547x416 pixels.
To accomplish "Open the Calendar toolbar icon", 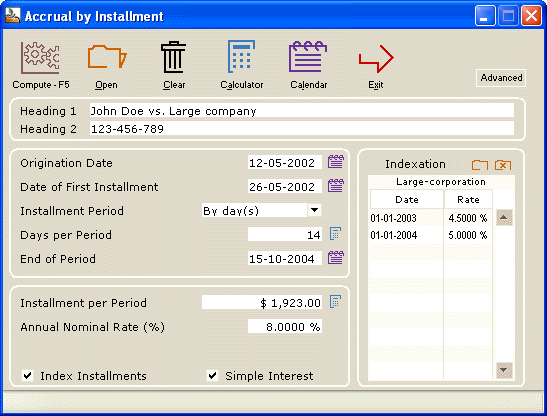I will (x=308, y=57).
